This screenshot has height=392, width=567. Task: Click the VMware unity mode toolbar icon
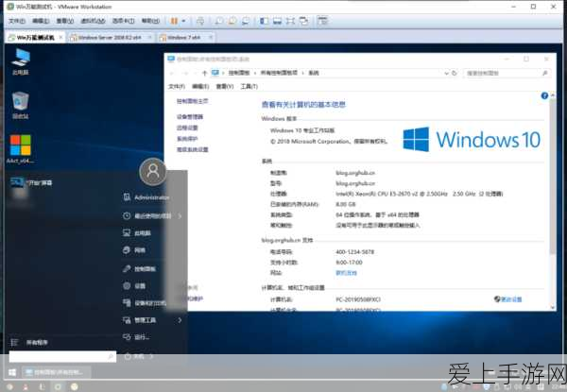(x=304, y=21)
